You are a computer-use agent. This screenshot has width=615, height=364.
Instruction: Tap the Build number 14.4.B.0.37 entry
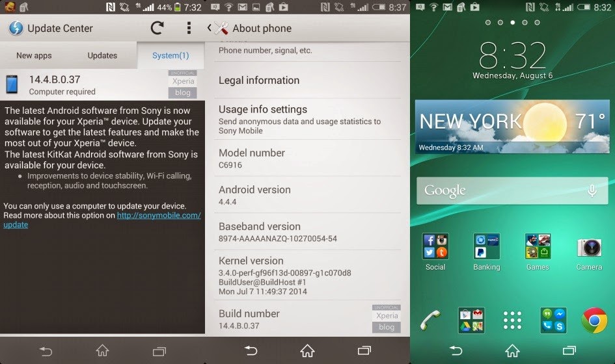click(307, 318)
